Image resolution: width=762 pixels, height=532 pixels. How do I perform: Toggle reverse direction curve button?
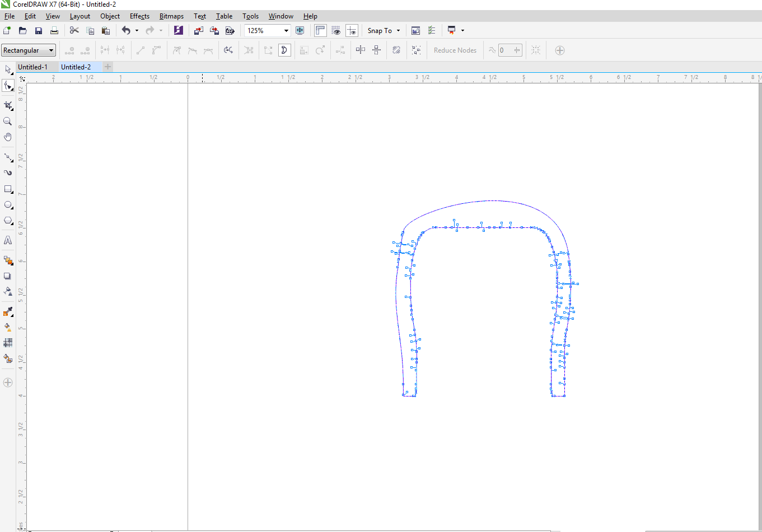pyautogui.click(x=228, y=50)
